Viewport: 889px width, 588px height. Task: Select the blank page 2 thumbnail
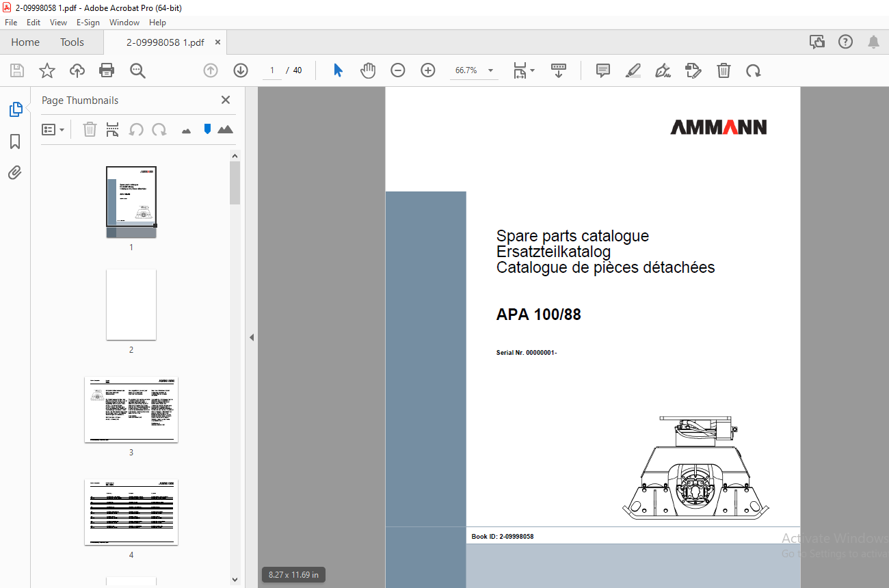coord(131,304)
